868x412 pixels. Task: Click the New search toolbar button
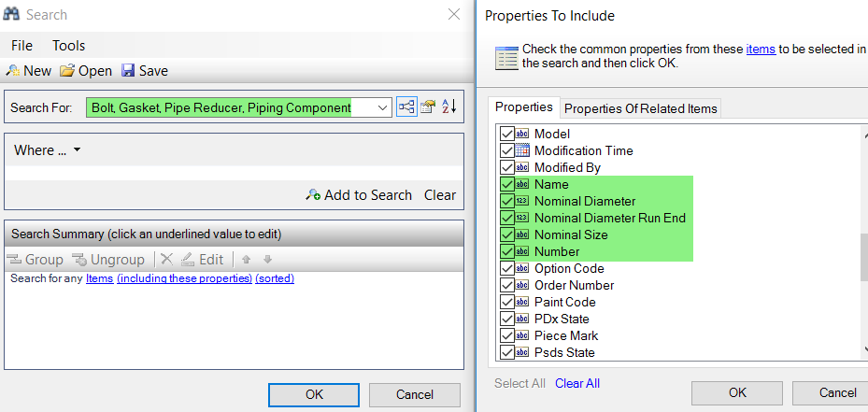click(28, 71)
